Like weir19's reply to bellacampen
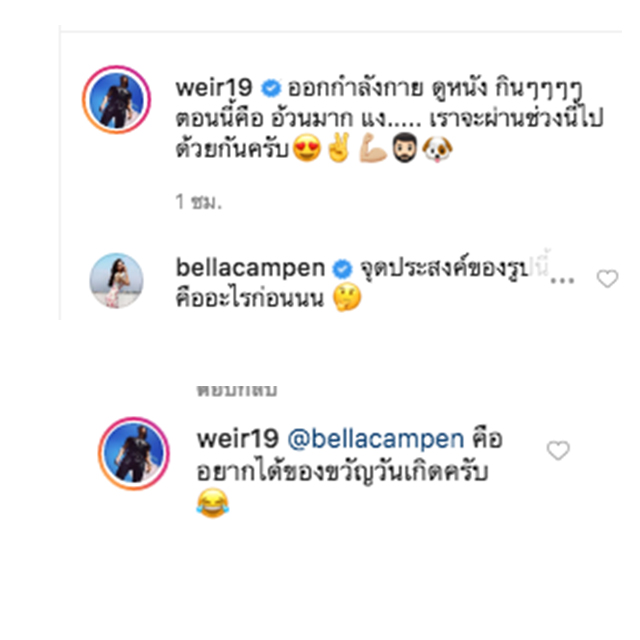 tap(557, 451)
